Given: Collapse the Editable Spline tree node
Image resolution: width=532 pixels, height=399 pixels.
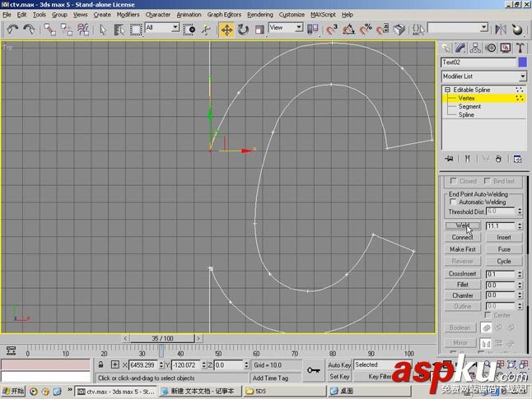Looking at the screenshot, I should pyautogui.click(x=447, y=90).
